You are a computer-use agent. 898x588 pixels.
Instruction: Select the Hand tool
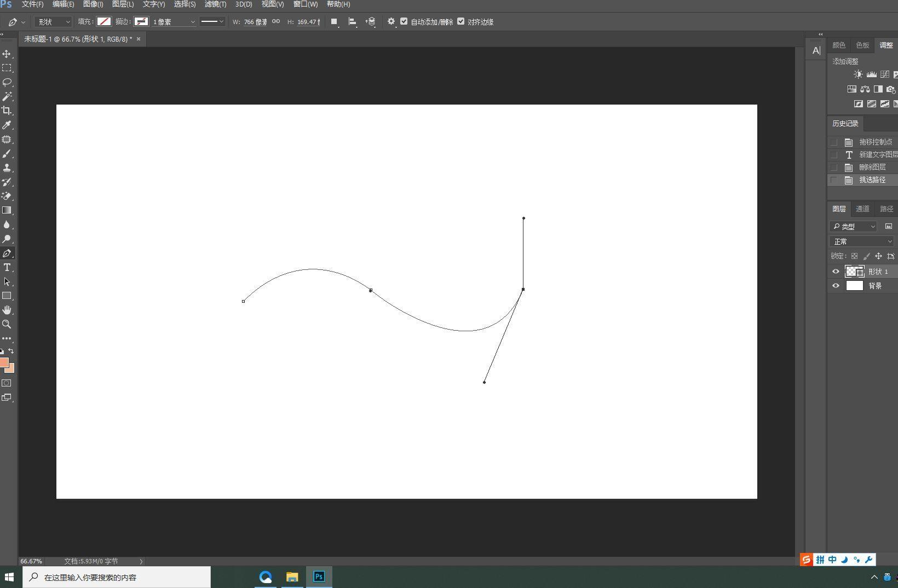[x=7, y=310]
